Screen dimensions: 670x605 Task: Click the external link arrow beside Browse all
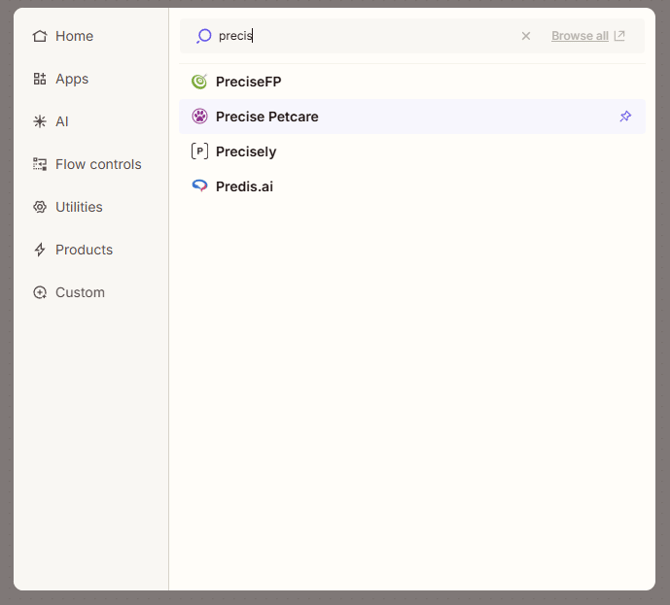click(620, 36)
